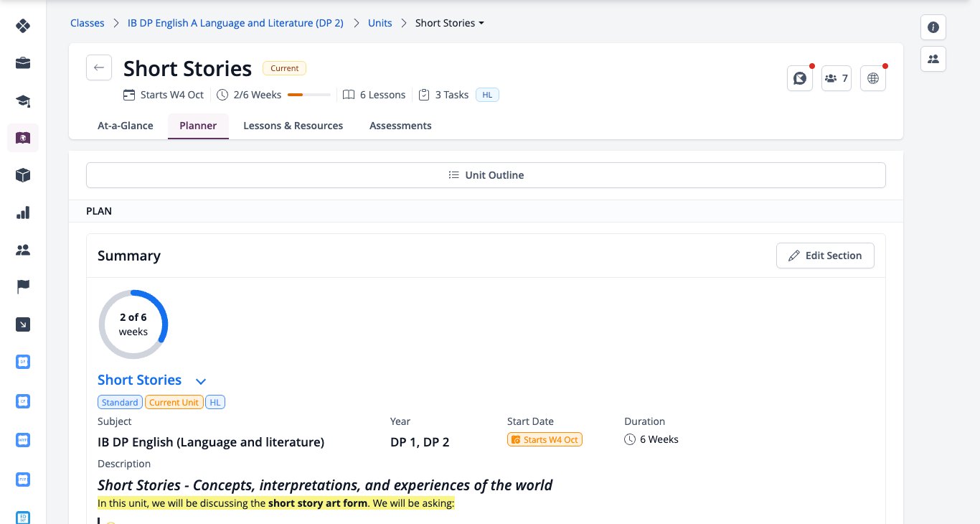Switch to the Lessons & Resources tab
This screenshot has width=980, height=524.
[x=293, y=126]
